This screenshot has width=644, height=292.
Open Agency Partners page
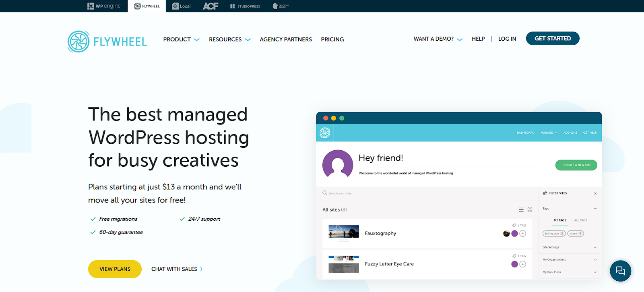[x=286, y=39]
